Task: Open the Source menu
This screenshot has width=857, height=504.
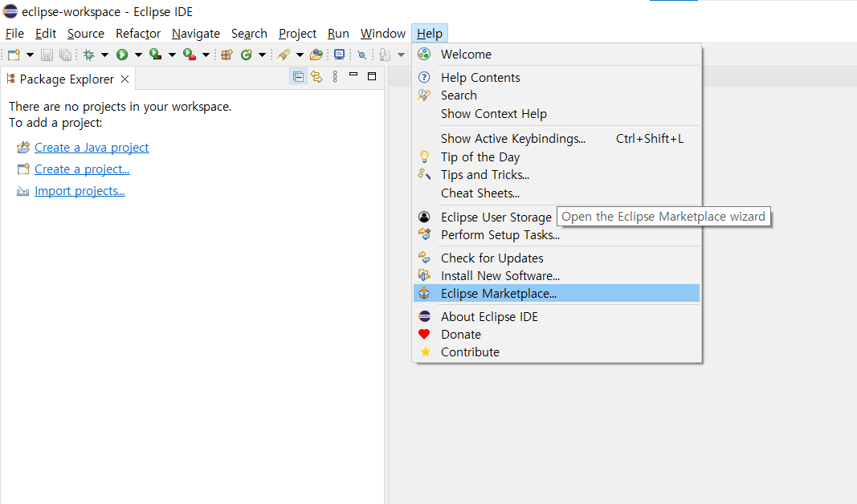Action: [x=86, y=34]
